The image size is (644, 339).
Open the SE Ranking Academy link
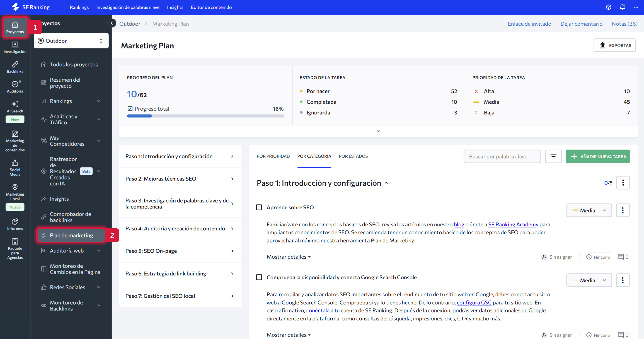(513, 224)
